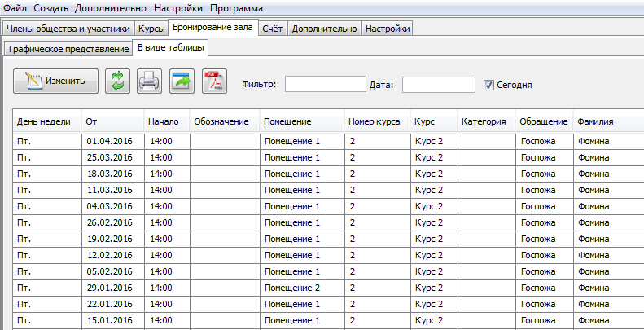Sort by Курс column header

coord(434,121)
